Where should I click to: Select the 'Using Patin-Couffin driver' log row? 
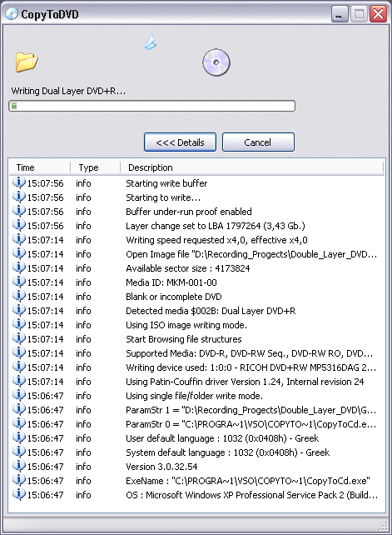pos(197,382)
